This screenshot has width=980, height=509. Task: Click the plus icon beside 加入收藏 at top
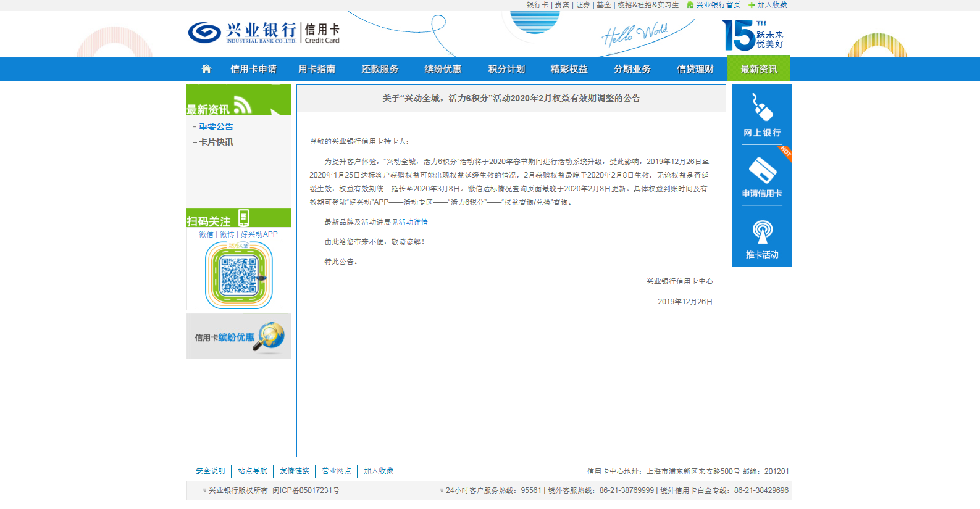pos(752,5)
